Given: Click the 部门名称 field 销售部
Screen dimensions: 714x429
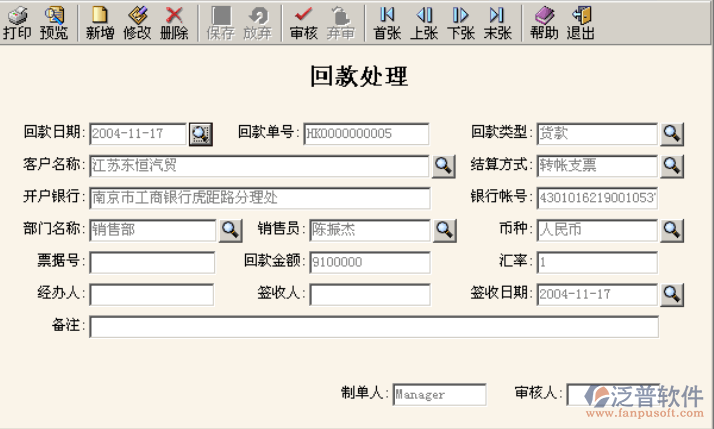Looking at the screenshot, I should (x=153, y=230).
